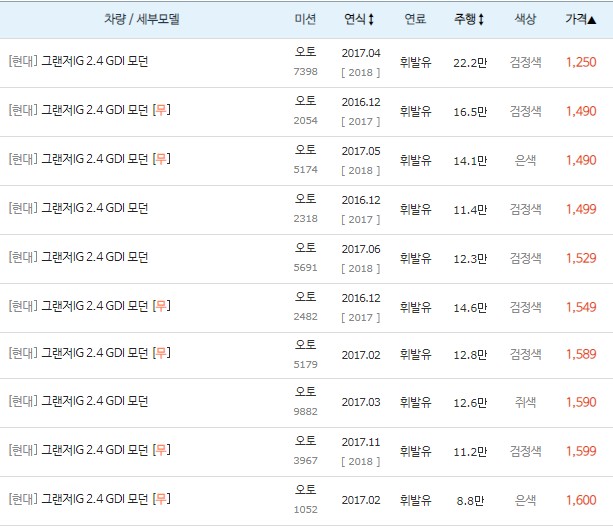Click the price 1,490 in the 14.1만 row

(x=581, y=160)
